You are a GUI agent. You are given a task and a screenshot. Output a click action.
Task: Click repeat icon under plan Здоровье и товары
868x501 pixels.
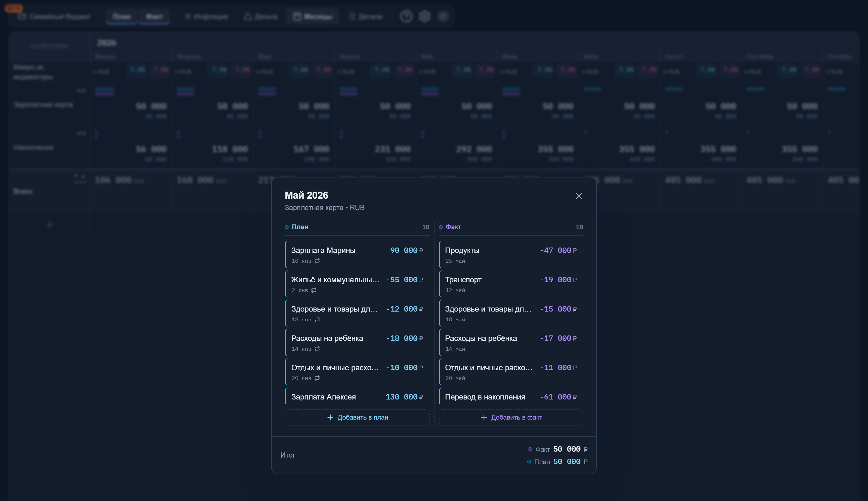tap(317, 319)
